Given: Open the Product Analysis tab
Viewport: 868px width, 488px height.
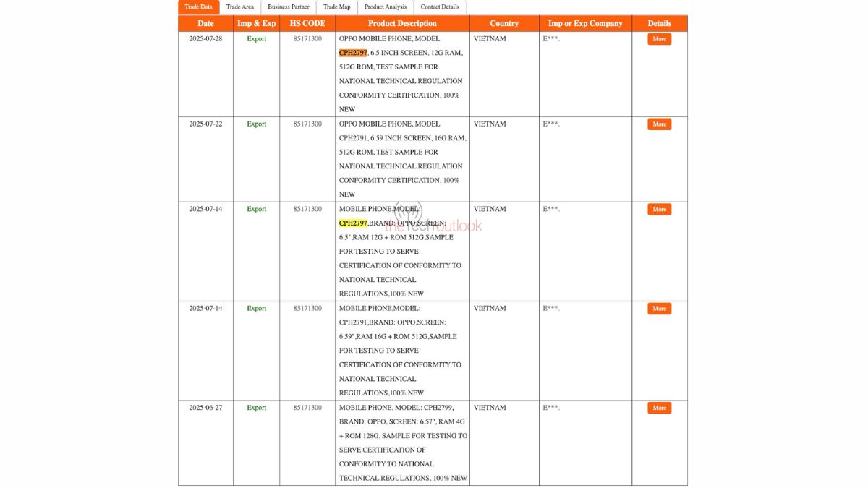Looking at the screenshot, I should tap(384, 7).
